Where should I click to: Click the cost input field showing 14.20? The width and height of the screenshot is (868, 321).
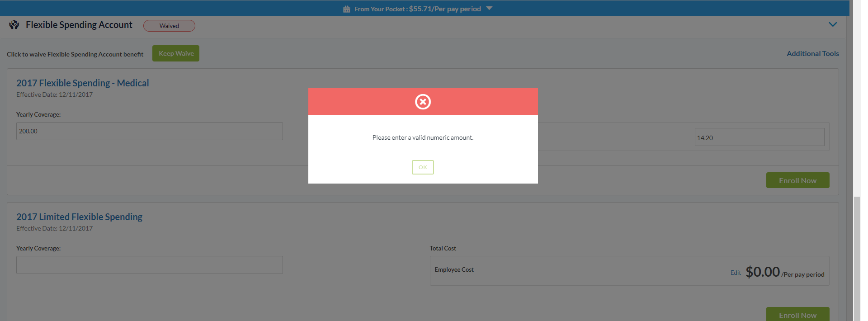click(759, 137)
